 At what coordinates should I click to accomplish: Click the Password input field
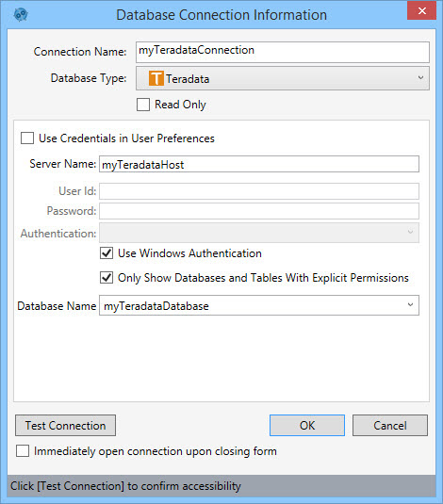pyautogui.click(x=259, y=211)
